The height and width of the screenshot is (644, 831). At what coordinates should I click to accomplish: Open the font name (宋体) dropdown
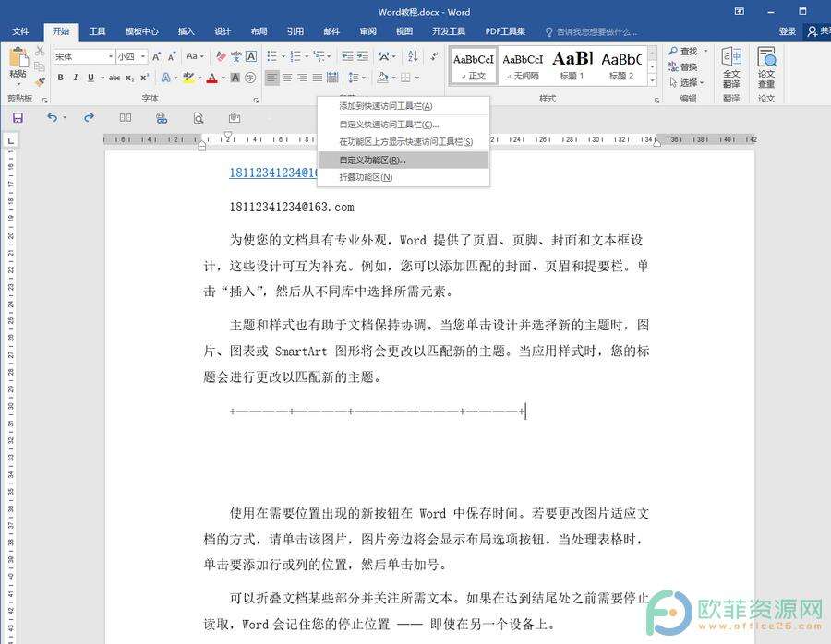tap(111, 56)
